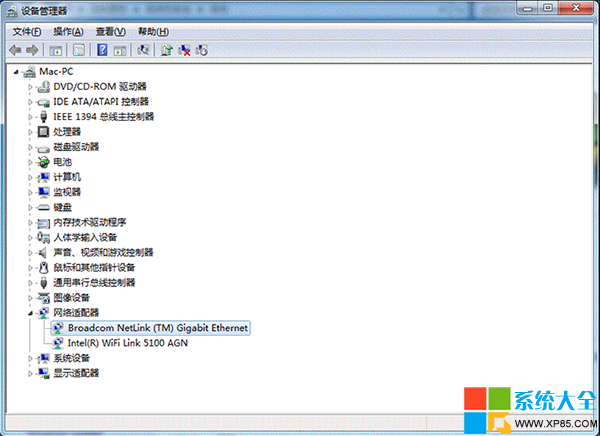Select the 显示适配器 display adapter icon
The height and width of the screenshot is (436, 600).
tap(44, 373)
